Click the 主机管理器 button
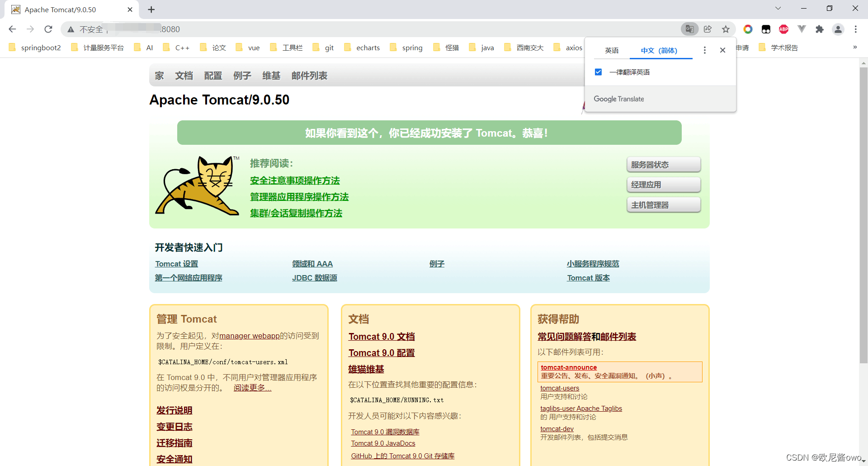Image resolution: width=868 pixels, height=466 pixels. coord(664,205)
